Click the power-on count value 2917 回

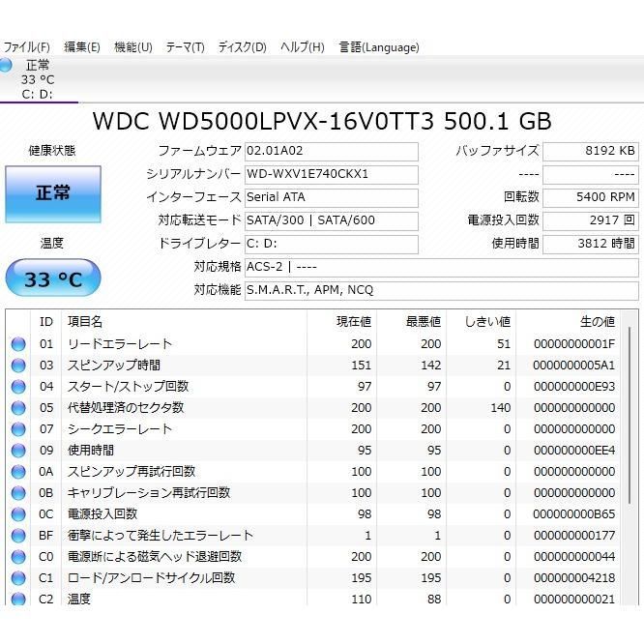591,220
